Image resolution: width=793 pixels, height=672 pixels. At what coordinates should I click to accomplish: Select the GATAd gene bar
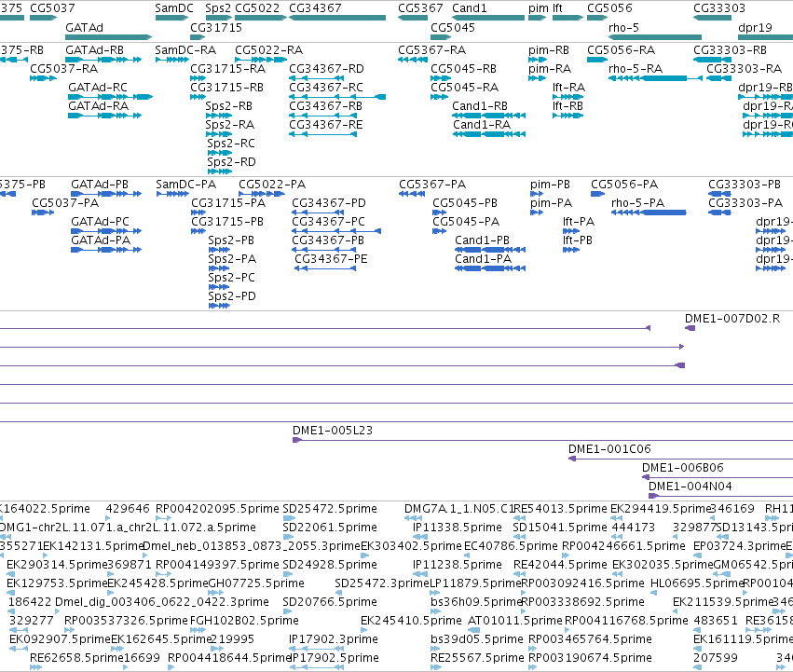click(x=109, y=37)
